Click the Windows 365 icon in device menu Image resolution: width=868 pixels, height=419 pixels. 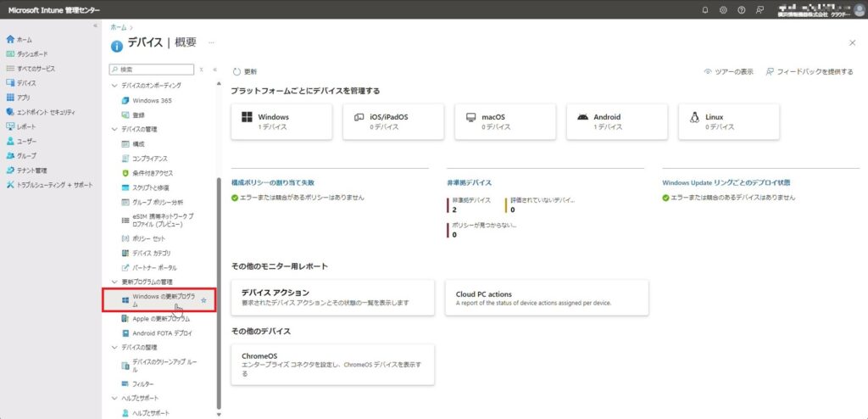125,100
